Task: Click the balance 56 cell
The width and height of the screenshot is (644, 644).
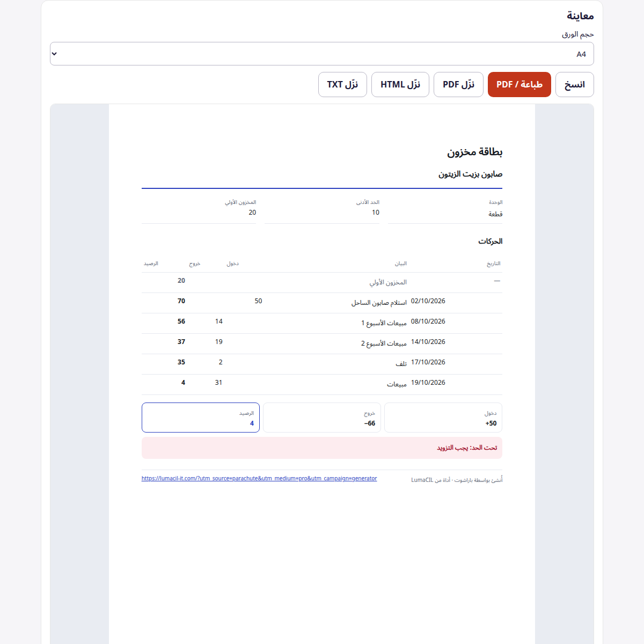Action: pyautogui.click(x=181, y=321)
